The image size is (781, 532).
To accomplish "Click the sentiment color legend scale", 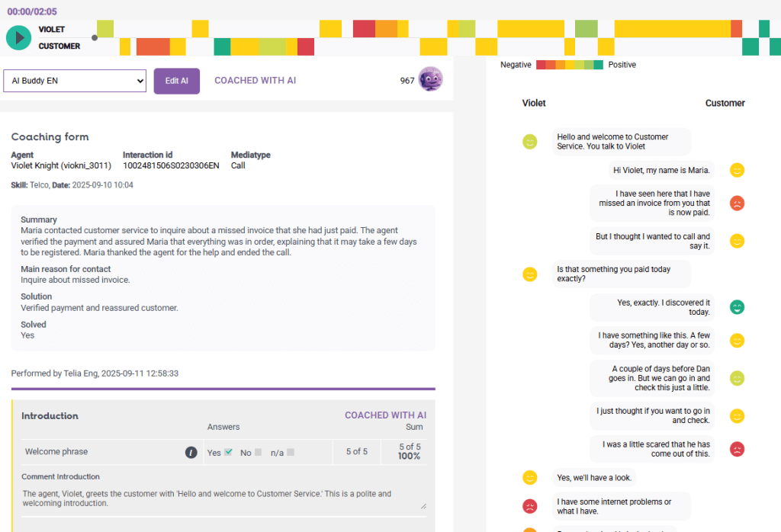I will click(x=569, y=65).
